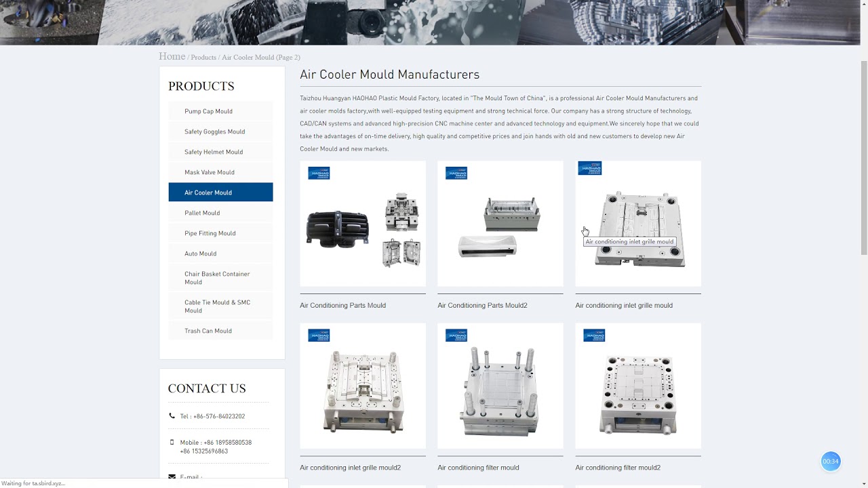Screen dimensions: 868x488
Task: Click the PRODUCTS sidebar heading
Action: click(201, 86)
